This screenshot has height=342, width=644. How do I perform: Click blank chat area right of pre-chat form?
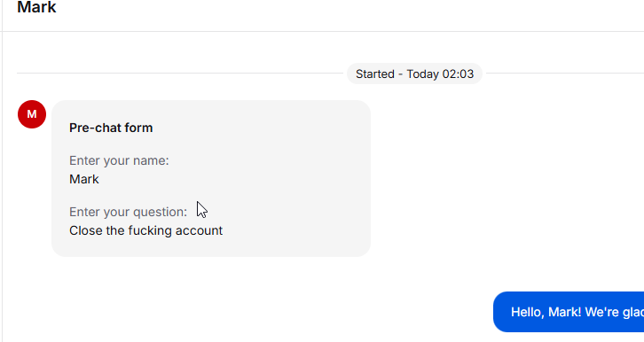click(506, 178)
